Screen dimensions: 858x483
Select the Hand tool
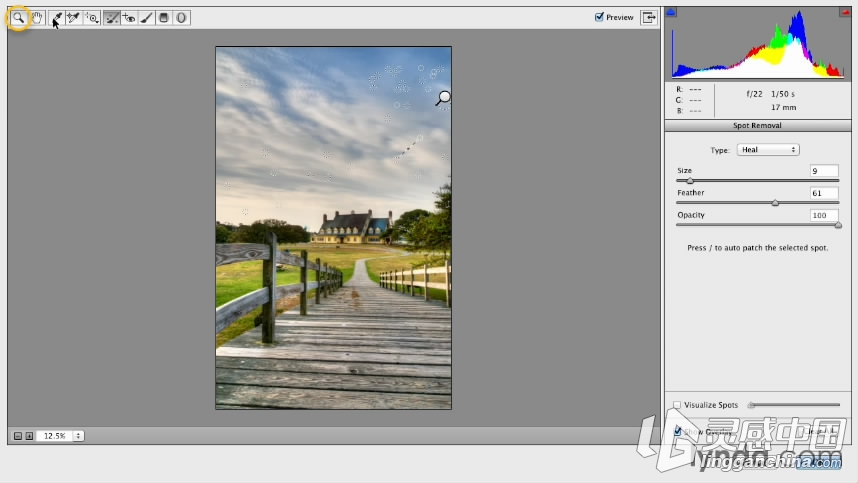(x=37, y=18)
